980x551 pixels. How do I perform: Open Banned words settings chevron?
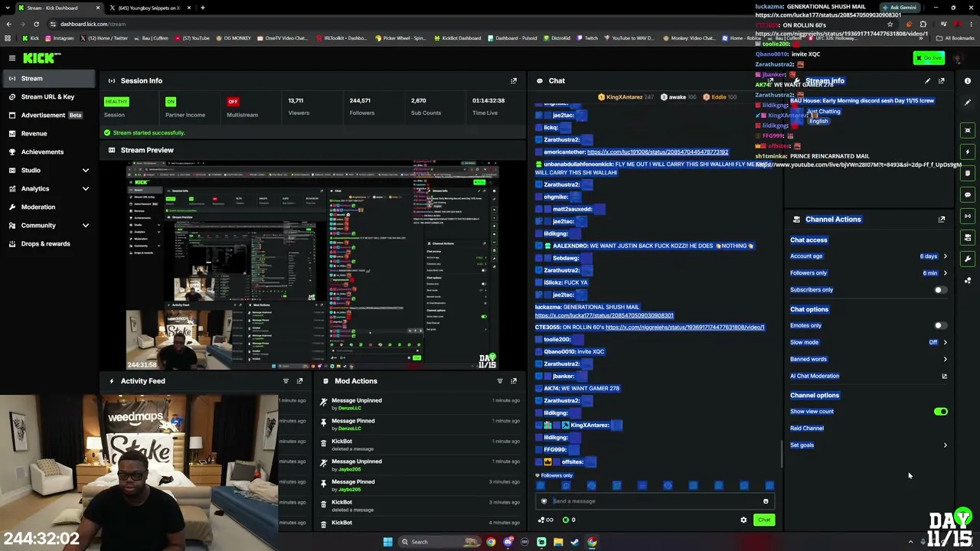tap(945, 359)
